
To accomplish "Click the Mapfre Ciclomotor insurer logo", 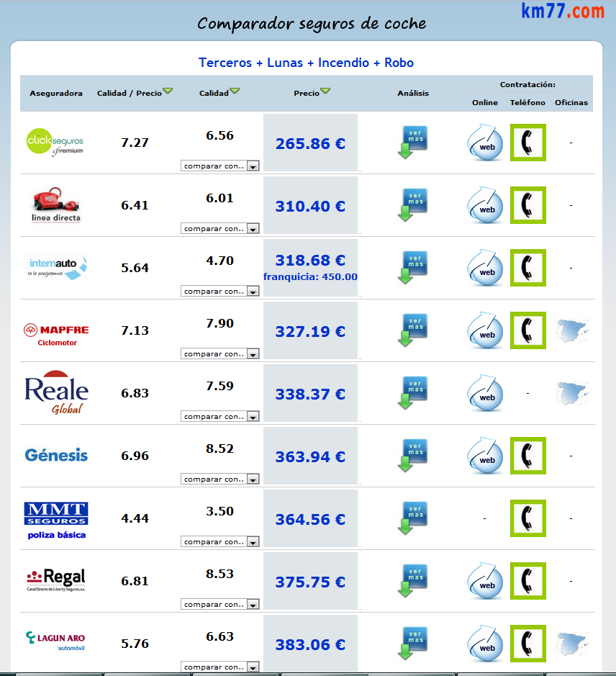I will click(56, 334).
